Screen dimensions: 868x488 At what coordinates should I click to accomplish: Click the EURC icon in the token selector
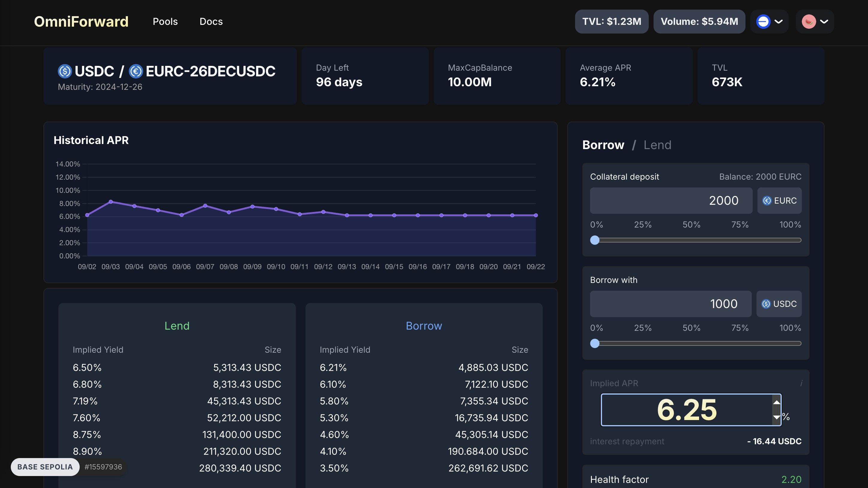[767, 201]
